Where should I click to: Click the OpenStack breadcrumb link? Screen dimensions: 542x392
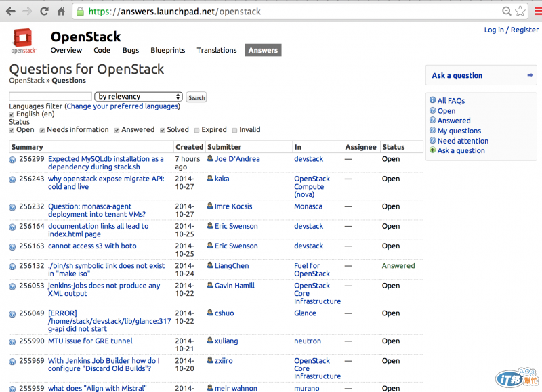click(27, 81)
